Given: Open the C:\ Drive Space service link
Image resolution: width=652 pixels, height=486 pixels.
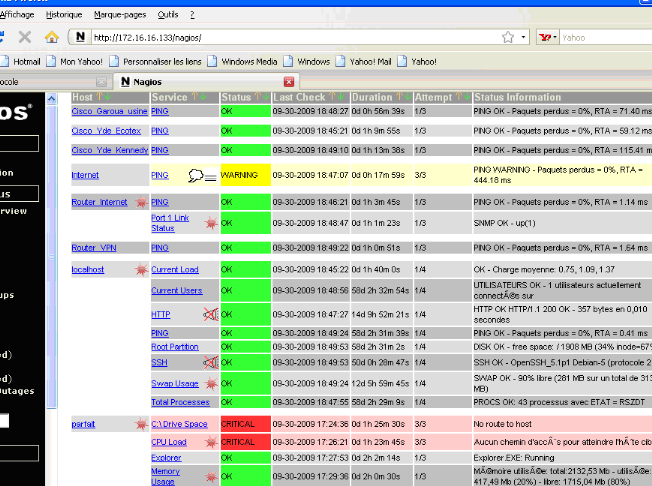Looking at the screenshot, I should (179, 425).
